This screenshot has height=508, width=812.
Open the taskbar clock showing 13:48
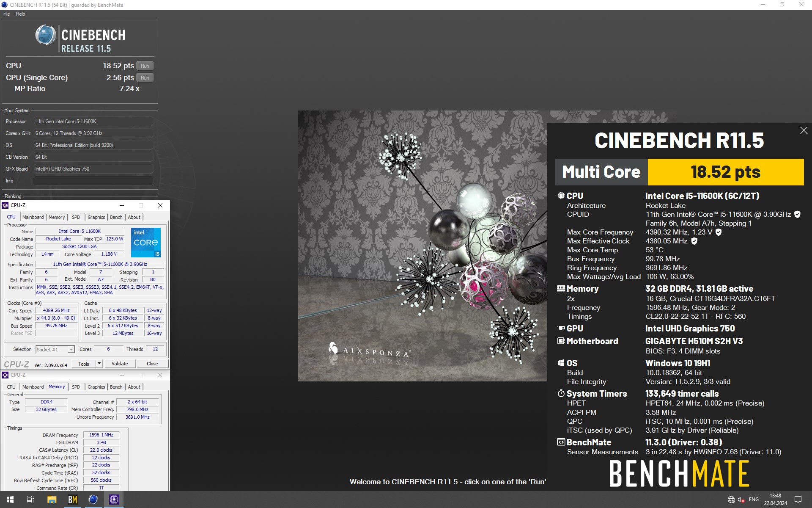tap(775, 500)
